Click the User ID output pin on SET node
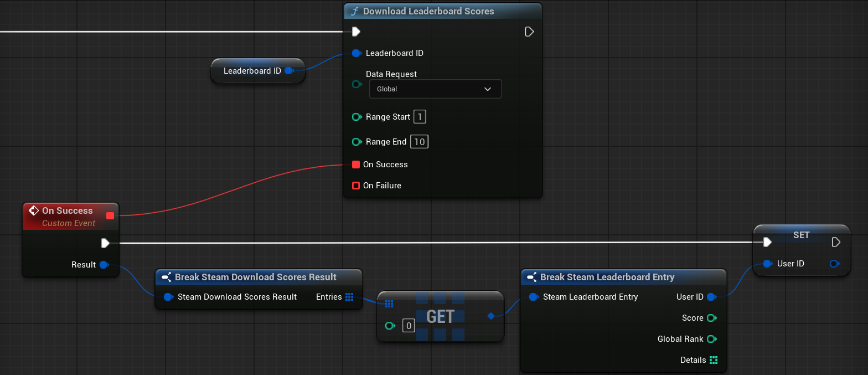Image resolution: width=868 pixels, height=375 pixels. click(834, 264)
